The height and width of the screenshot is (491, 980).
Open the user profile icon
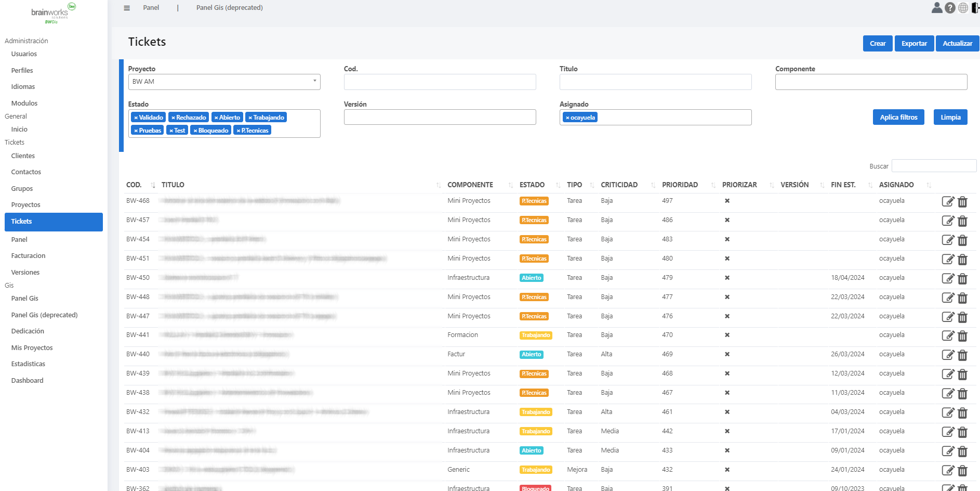click(937, 8)
